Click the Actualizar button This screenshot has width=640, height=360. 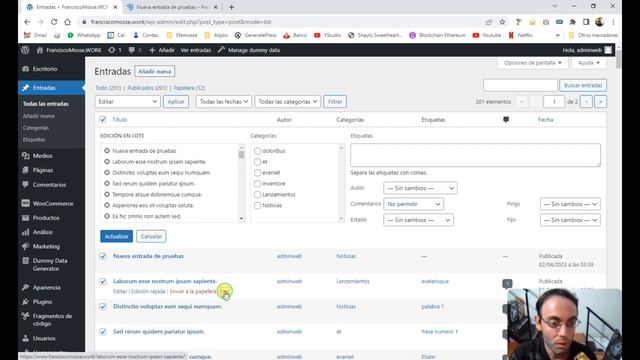click(116, 236)
